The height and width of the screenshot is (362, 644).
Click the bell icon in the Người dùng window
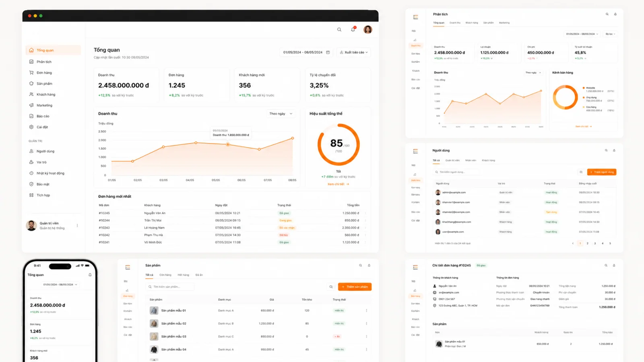615,151
